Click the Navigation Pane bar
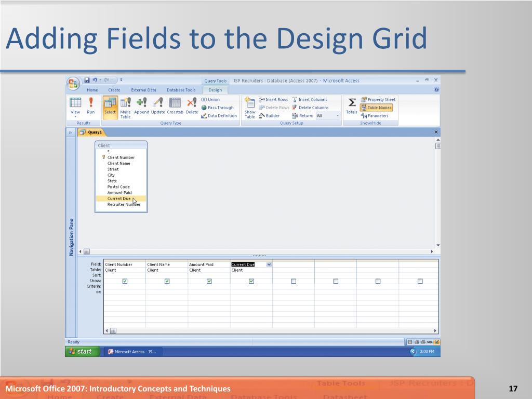532x399 pixels. coord(71,237)
